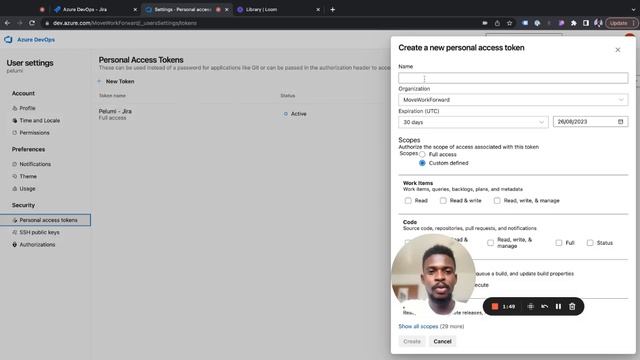Click the Loom webcam bubble thumbnail
The width and height of the screenshot is (640, 360).
[x=433, y=274]
